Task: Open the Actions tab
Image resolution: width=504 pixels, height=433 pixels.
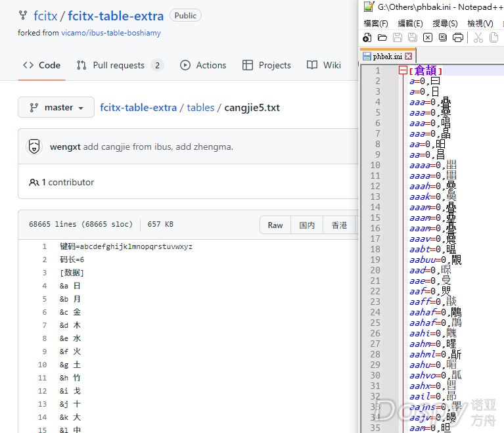Action: tap(203, 65)
